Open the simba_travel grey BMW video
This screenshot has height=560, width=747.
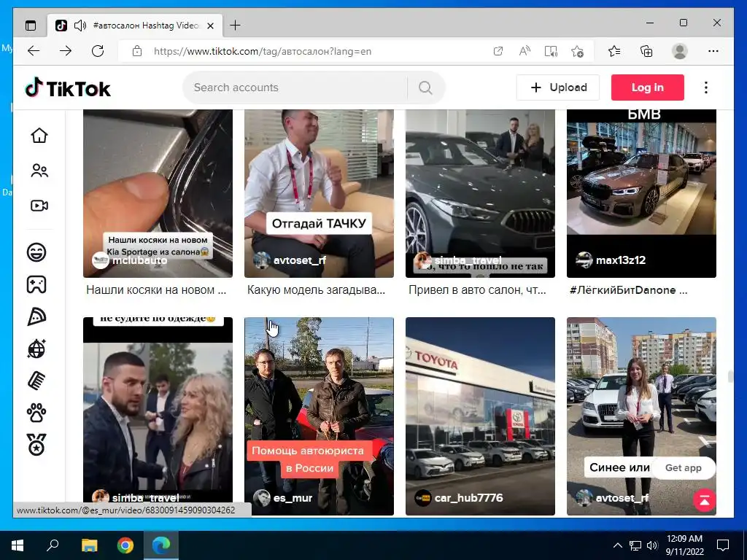click(x=480, y=193)
